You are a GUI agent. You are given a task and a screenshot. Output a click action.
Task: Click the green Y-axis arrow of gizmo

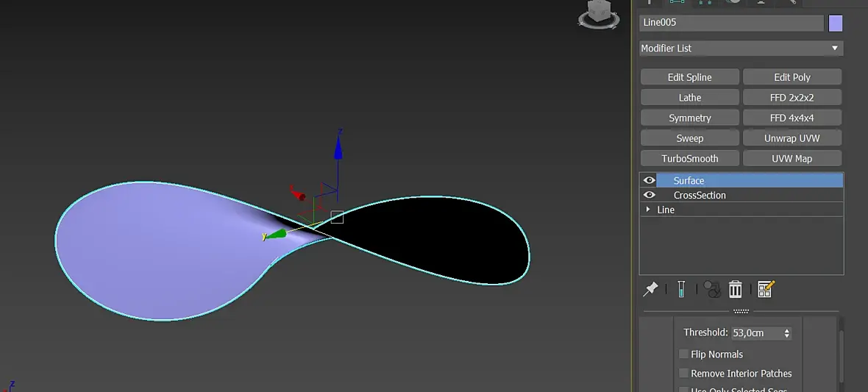tap(276, 234)
